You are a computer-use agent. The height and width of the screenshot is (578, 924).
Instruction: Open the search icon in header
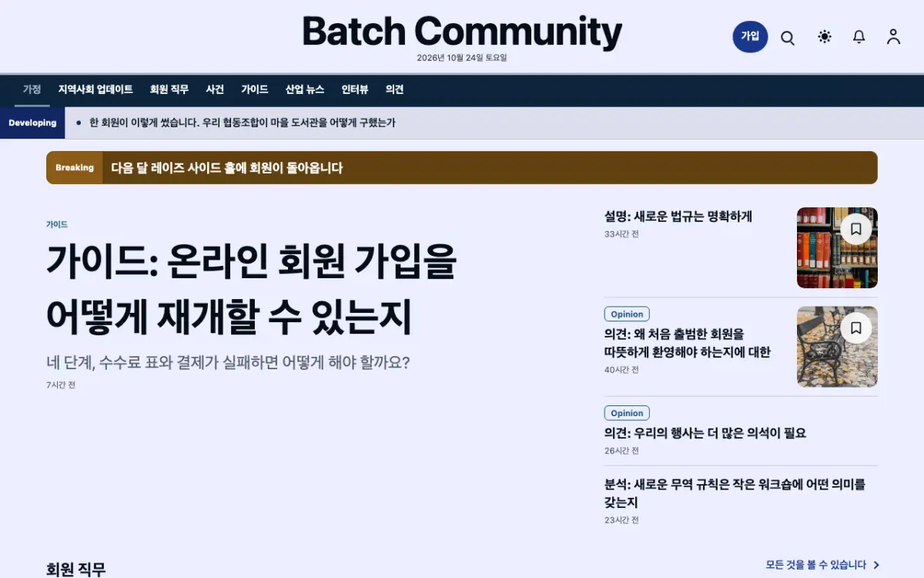[788, 37]
